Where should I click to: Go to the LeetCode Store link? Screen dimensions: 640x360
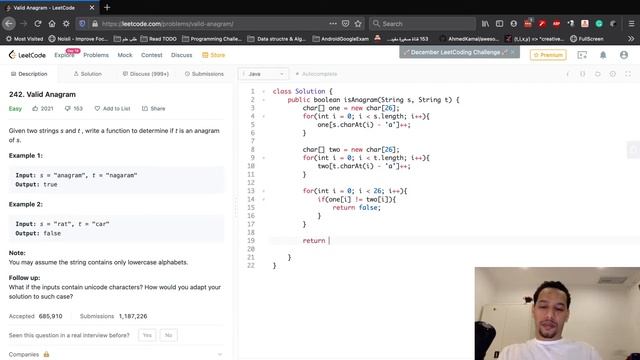click(x=213, y=55)
